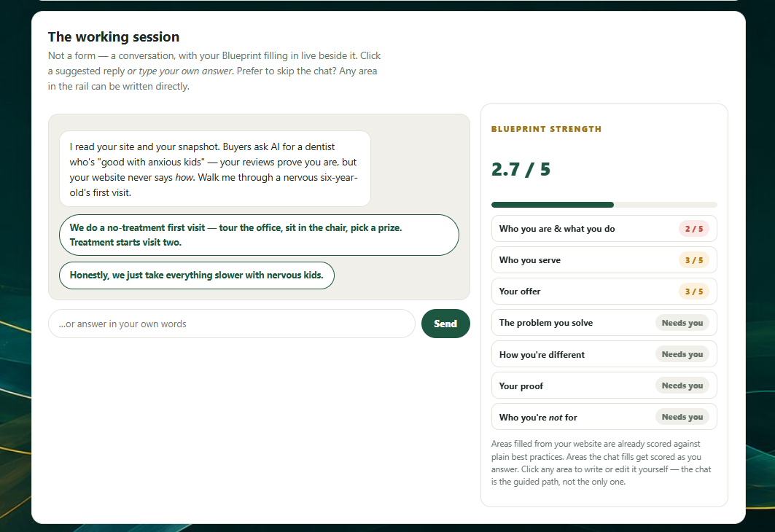Viewport: 775px width, 532px height.
Task: Choose the 'take everything slower' suggested reply
Action: point(197,275)
